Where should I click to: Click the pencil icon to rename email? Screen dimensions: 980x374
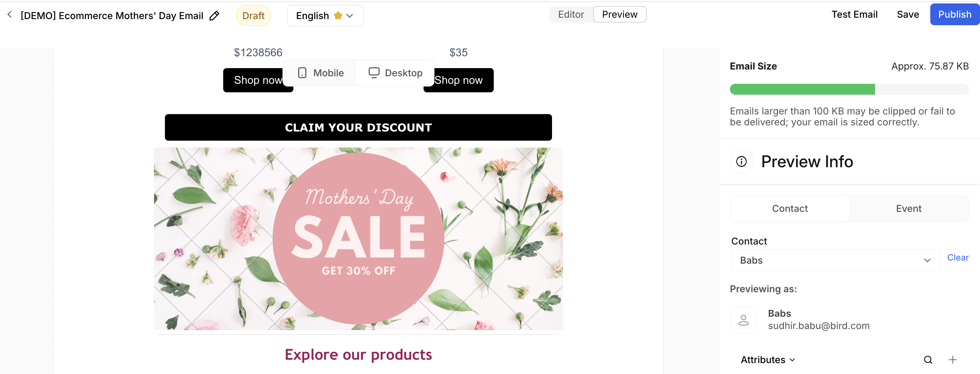click(214, 16)
